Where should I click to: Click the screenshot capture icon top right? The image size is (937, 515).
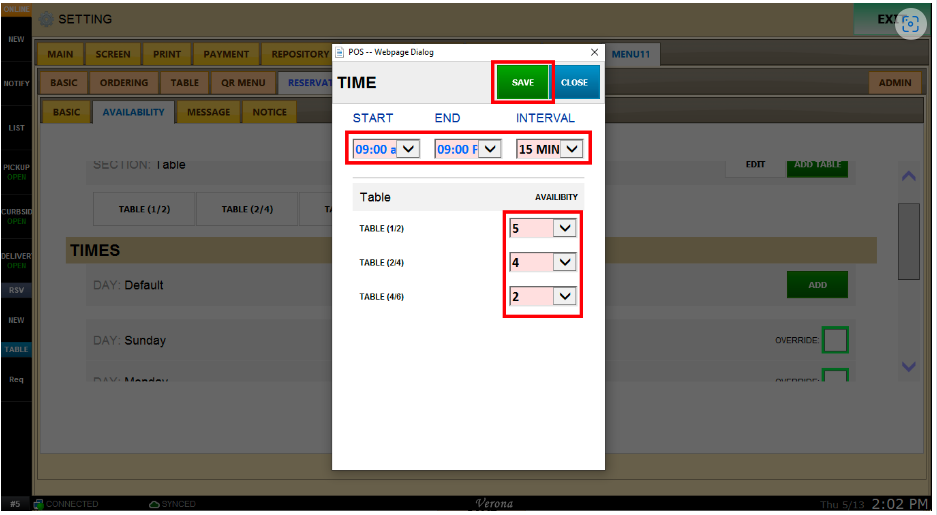point(909,26)
